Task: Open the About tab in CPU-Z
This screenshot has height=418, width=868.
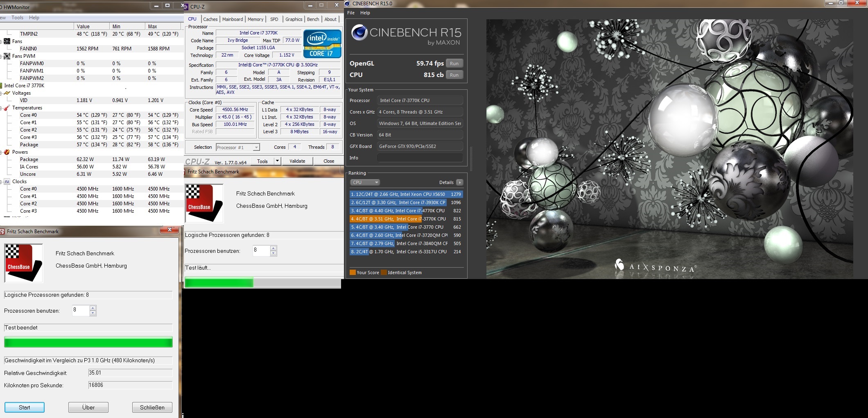Action: (330, 19)
